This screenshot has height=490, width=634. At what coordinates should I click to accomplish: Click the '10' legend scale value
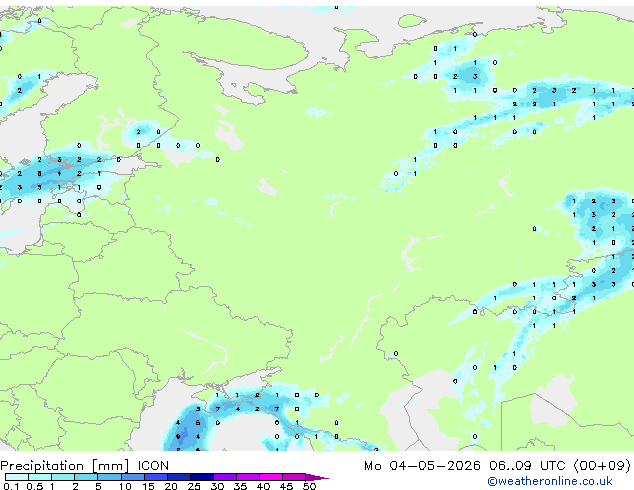point(125,486)
